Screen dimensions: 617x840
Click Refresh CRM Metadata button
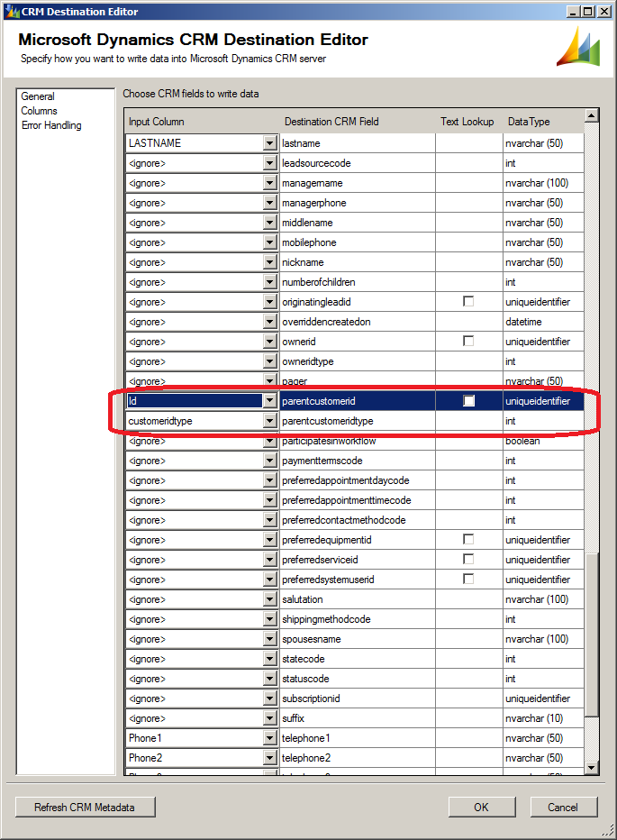coord(86,808)
